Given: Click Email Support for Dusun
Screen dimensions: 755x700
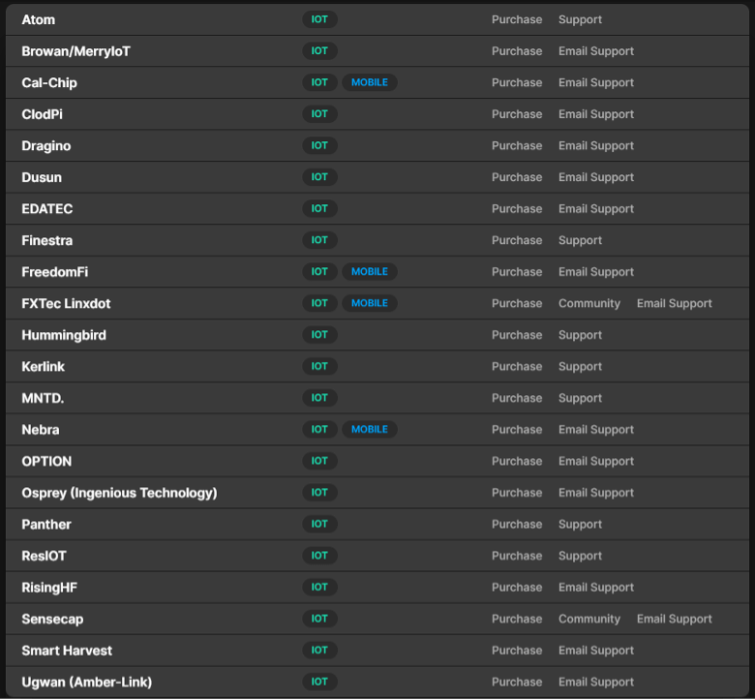Looking at the screenshot, I should pos(596,177).
